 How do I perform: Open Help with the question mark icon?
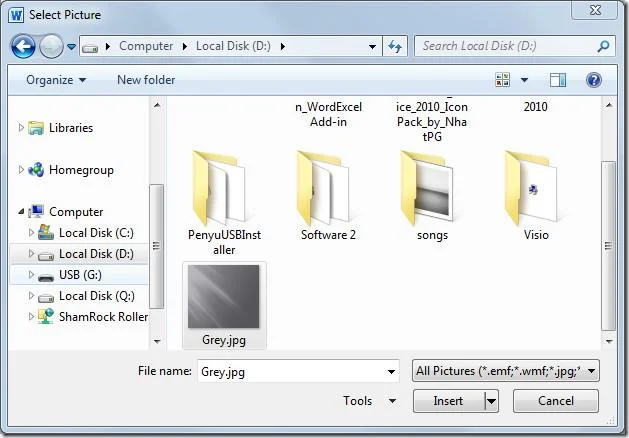pyautogui.click(x=594, y=80)
